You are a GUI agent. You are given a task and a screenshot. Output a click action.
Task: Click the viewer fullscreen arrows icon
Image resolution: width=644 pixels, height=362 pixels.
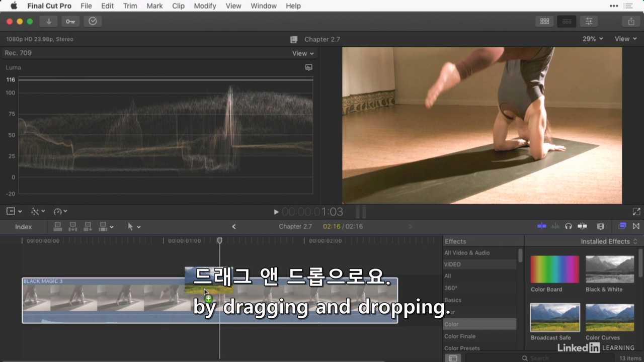(636, 212)
